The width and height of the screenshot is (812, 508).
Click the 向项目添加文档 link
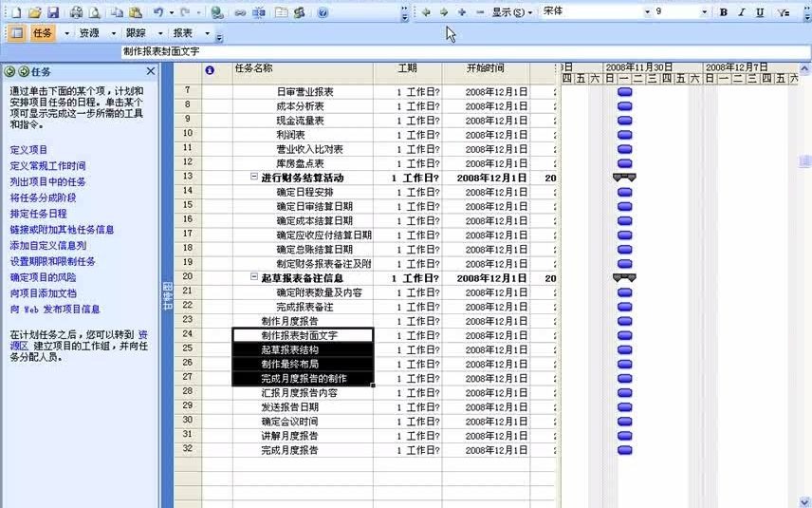pyautogui.click(x=43, y=293)
